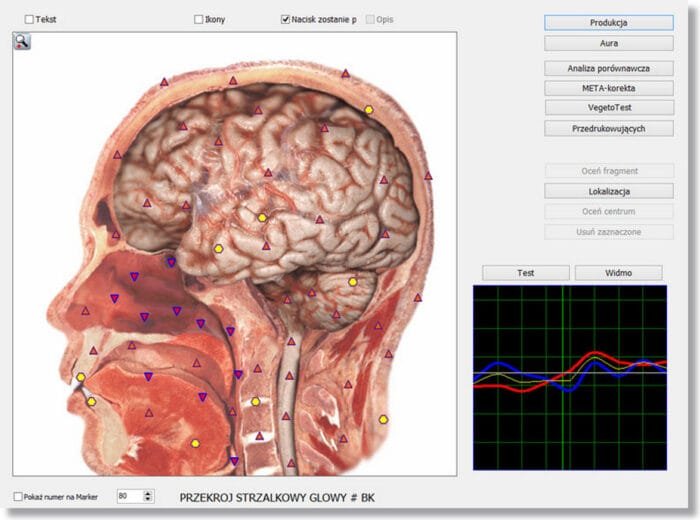The image size is (700, 520).
Task: Toggle the Ikony checkbox
Action: tap(198, 19)
